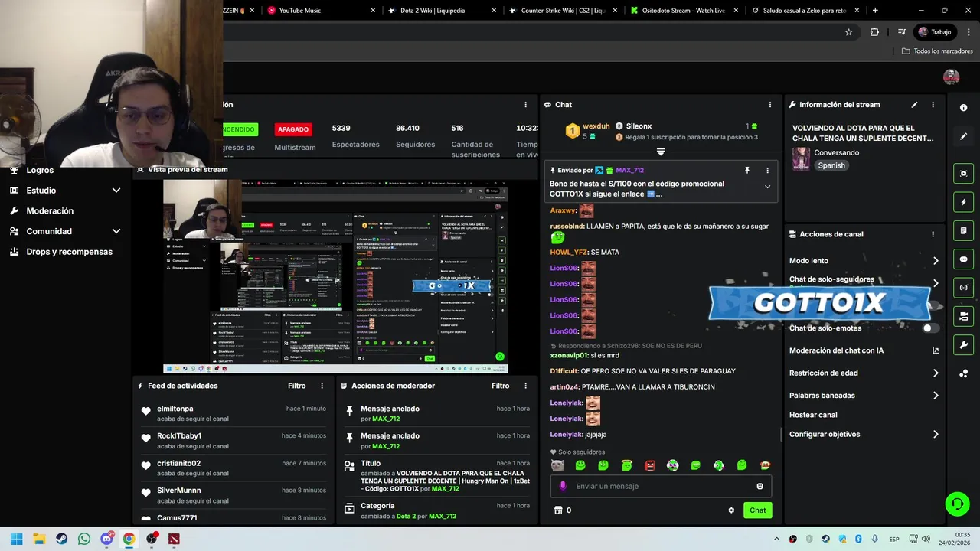
Task: Switch to Counter-Strike Wiki tab
Action: (x=563, y=11)
